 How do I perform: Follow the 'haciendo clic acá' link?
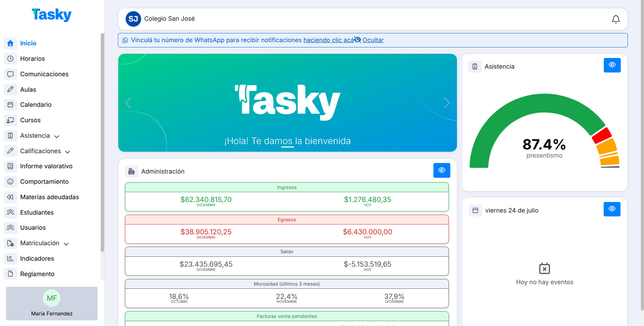point(328,40)
